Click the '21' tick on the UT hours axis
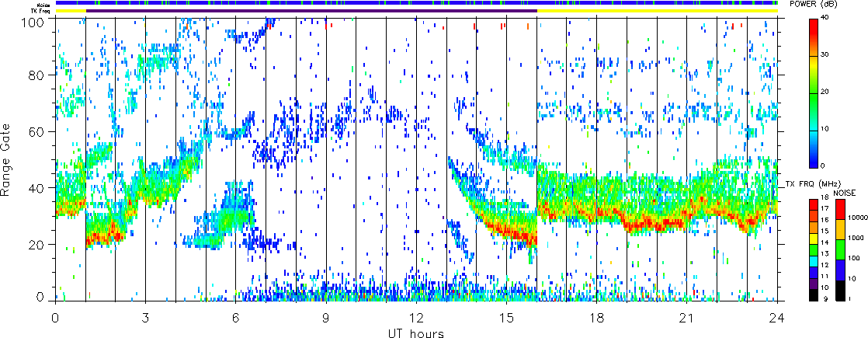 (687, 318)
